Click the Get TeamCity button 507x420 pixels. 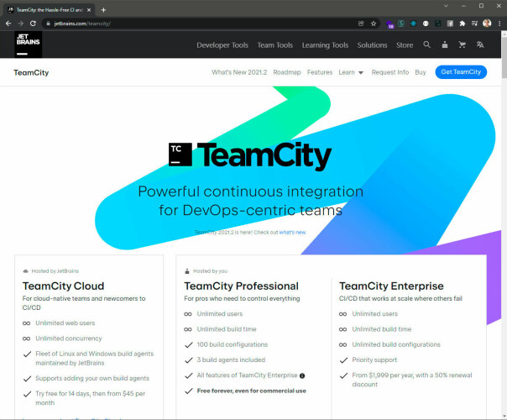coord(461,72)
